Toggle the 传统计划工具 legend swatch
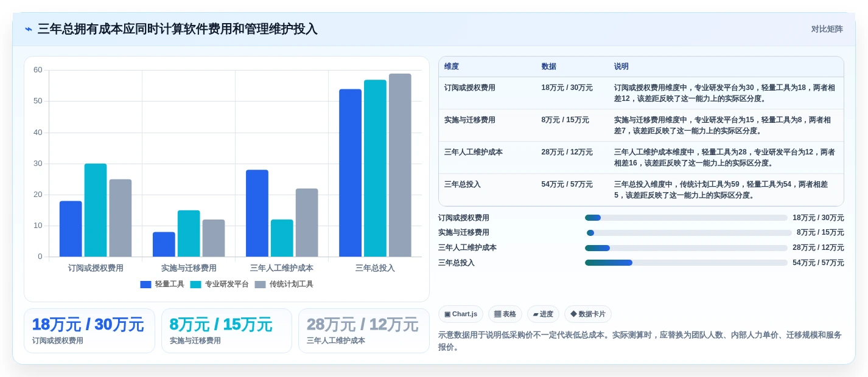 coord(260,285)
